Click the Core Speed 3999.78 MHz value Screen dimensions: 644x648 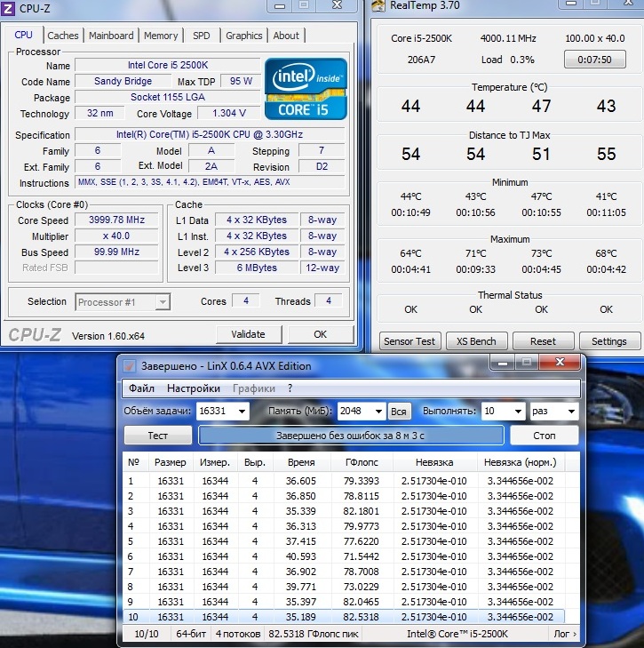click(x=116, y=220)
